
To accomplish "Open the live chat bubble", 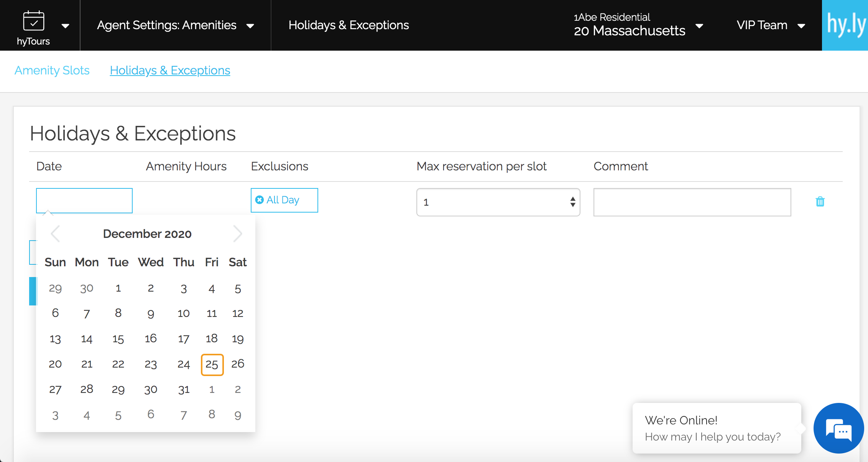I will (838, 428).
